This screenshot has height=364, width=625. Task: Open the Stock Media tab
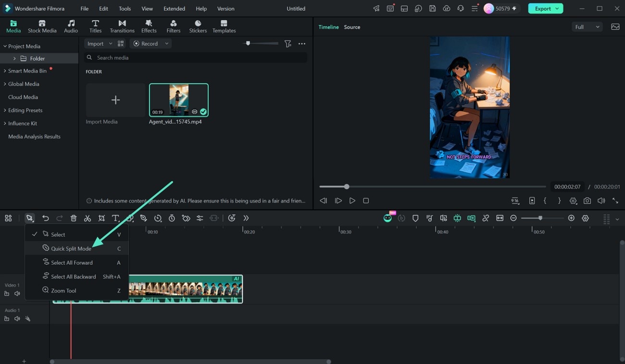[42, 26]
